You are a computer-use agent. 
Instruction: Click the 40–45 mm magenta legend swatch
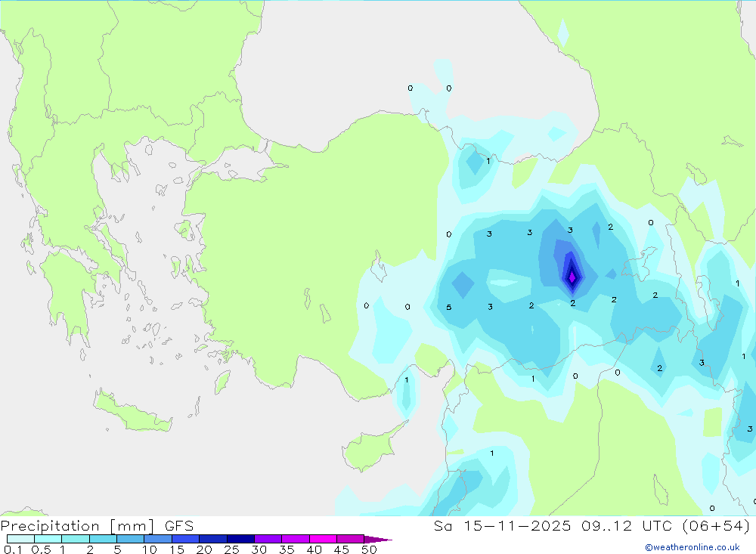(323, 539)
